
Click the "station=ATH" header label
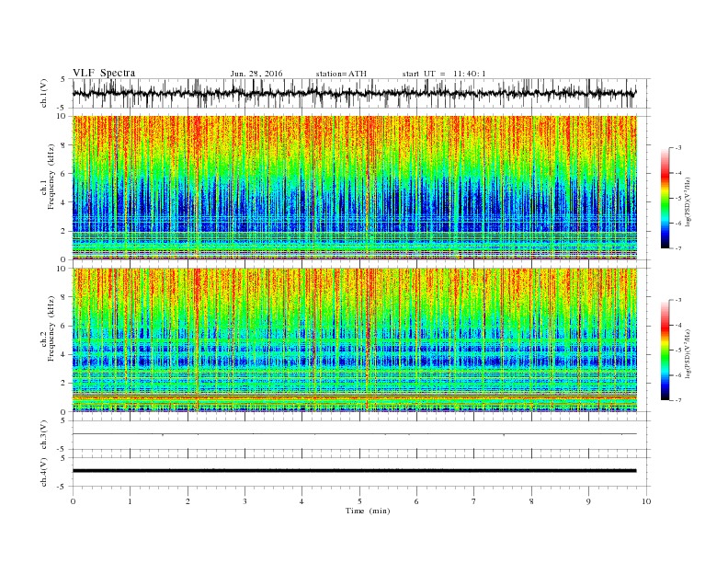(341, 74)
